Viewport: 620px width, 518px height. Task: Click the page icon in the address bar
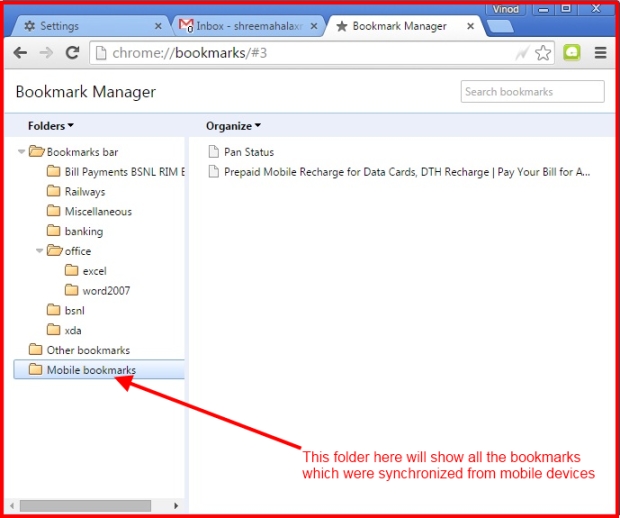pyautogui.click(x=101, y=53)
